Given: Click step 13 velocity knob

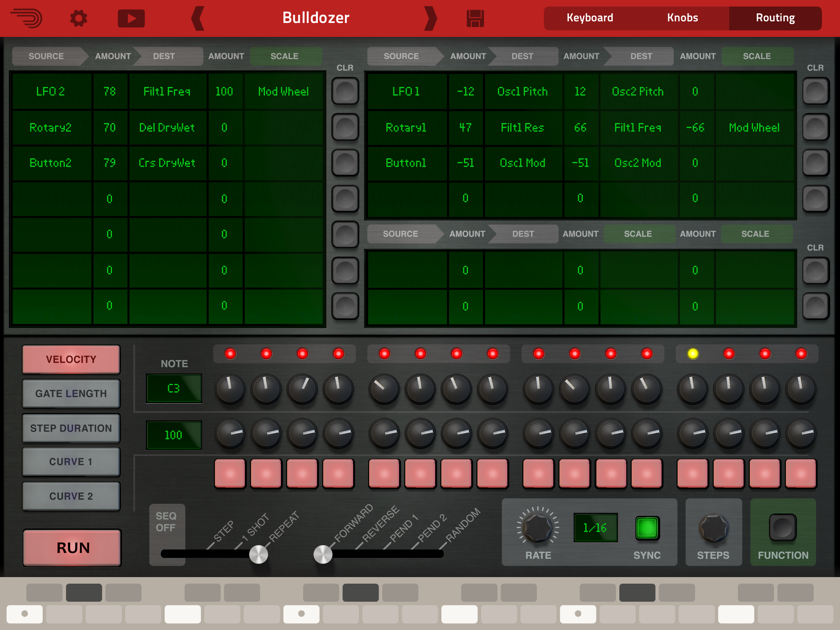Looking at the screenshot, I should (x=693, y=434).
